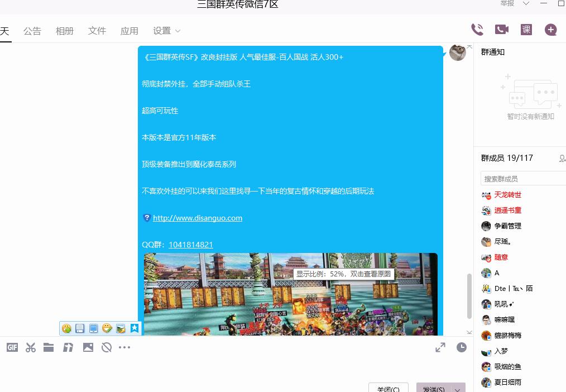Screen dimensions: 566x392
Task: Switch to the 文件 tab
Action: pos(97,31)
